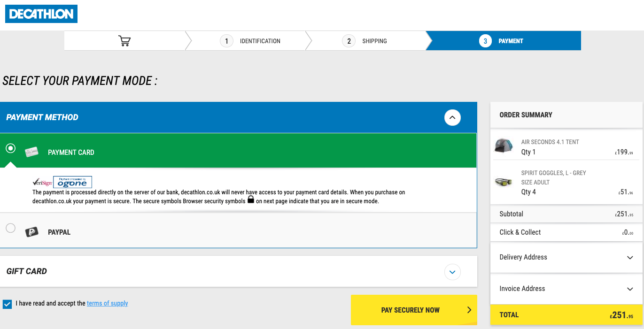This screenshot has height=329, width=644.
Task: Choose PayPal as payment method
Action: pyautogui.click(x=10, y=228)
